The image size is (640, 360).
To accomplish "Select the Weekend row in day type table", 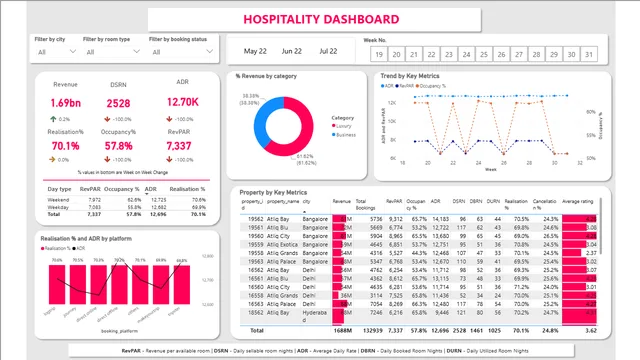I will (x=127, y=200).
